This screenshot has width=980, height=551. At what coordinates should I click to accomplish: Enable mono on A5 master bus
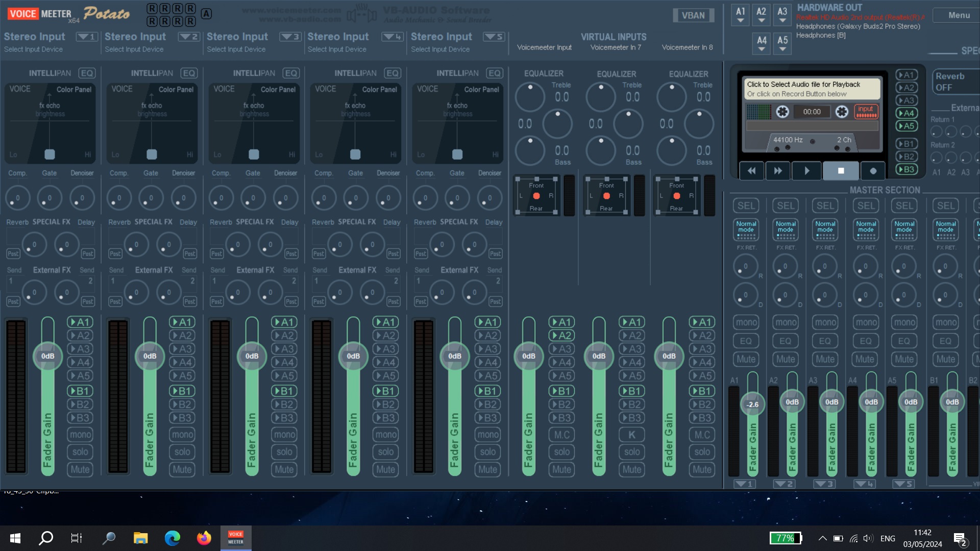click(x=904, y=322)
